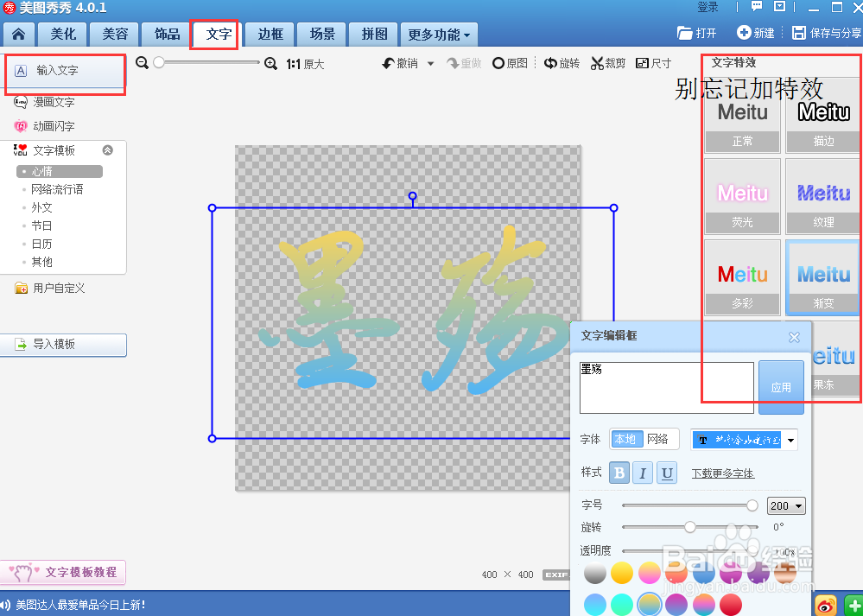Screen dimensions: 863x616
Task: Go to the home tab icon
Action: click(x=18, y=35)
